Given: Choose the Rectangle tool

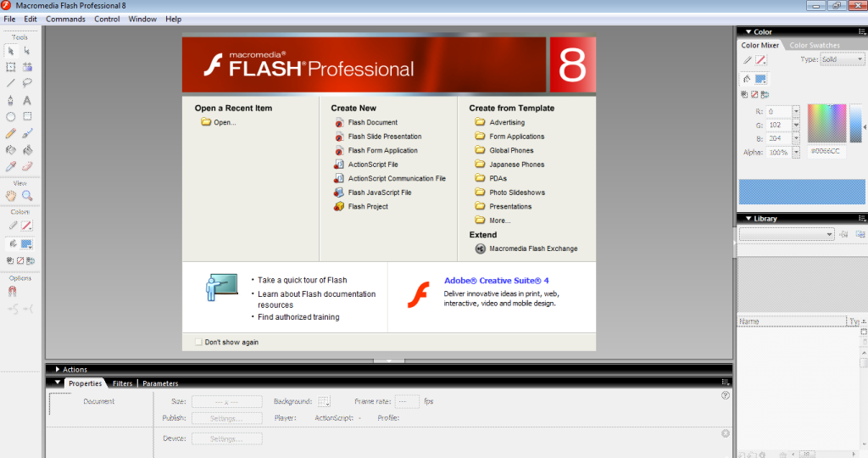Looking at the screenshot, I should [27, 117].
